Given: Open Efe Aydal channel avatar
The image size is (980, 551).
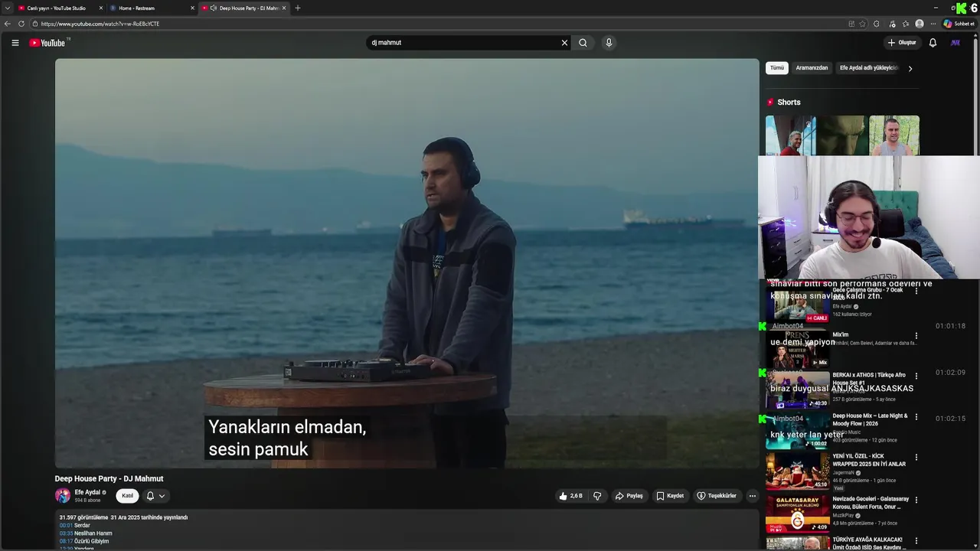Looking at the screenshot, I should [63, 496].
